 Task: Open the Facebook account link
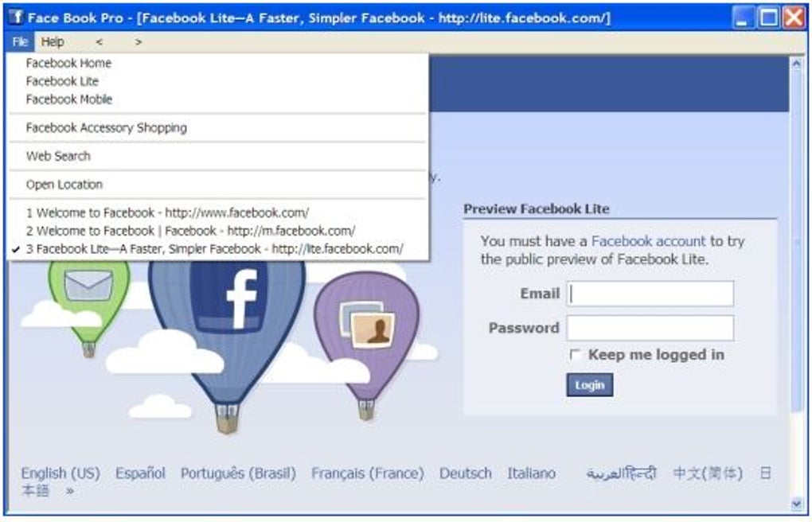648,241
